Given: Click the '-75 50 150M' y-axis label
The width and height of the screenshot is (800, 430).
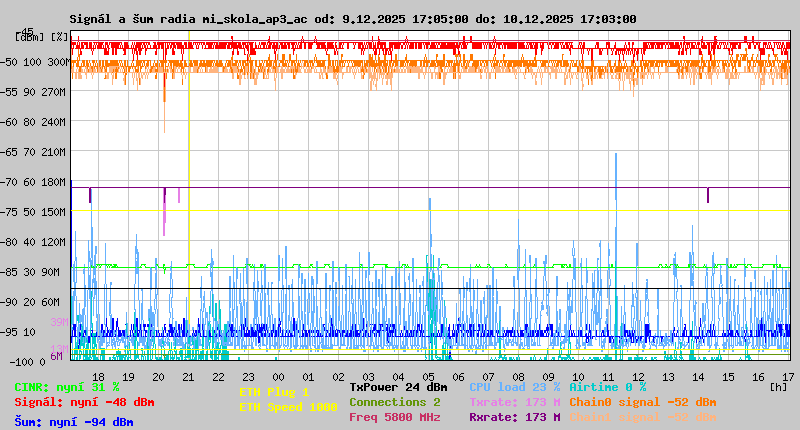Looking at the screenshot, I should coord(33,212).
